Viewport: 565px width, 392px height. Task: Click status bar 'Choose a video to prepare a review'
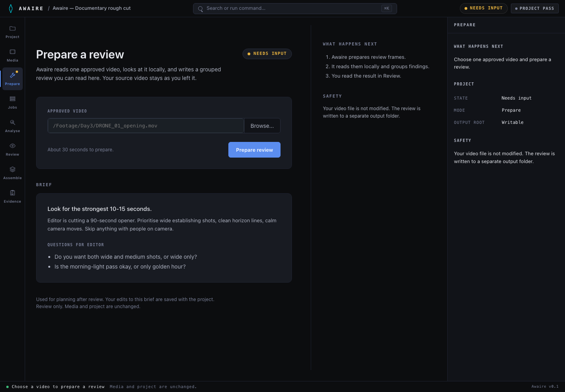point(58,387)
